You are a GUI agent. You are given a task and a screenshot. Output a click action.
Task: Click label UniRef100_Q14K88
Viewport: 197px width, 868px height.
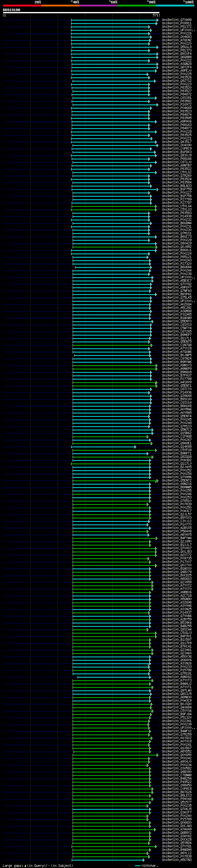pos(177,447)
